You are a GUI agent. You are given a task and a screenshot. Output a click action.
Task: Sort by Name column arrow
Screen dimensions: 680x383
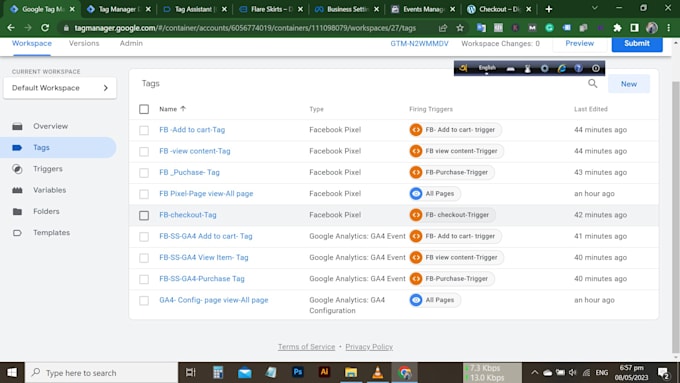[x=183, y=109]
